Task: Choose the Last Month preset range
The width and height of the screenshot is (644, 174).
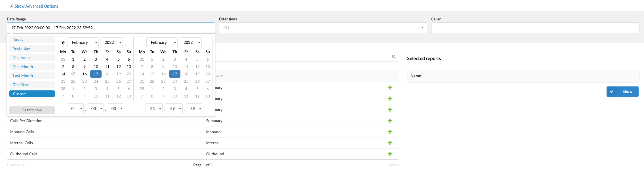Action: point(32,76)
